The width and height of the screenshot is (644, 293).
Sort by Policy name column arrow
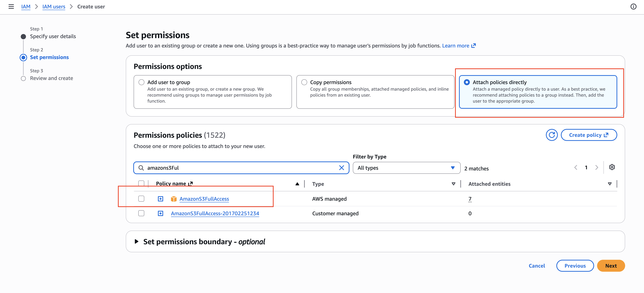[297, 184]
